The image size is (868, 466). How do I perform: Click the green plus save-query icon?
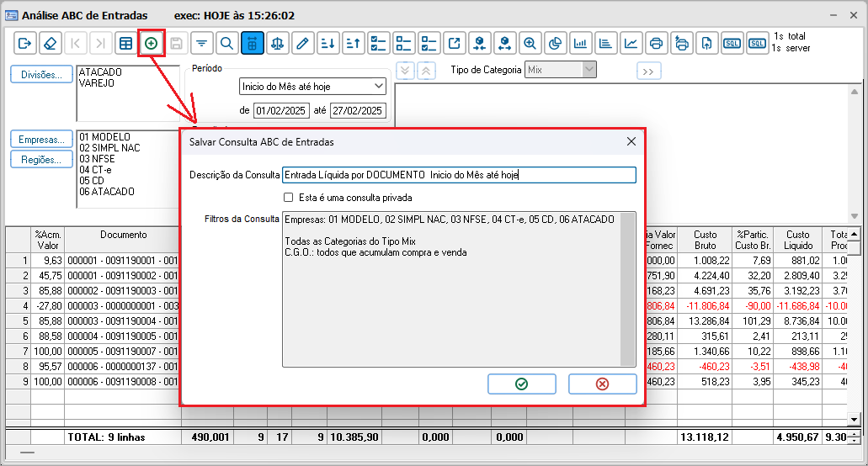click(x=152, y=43)
